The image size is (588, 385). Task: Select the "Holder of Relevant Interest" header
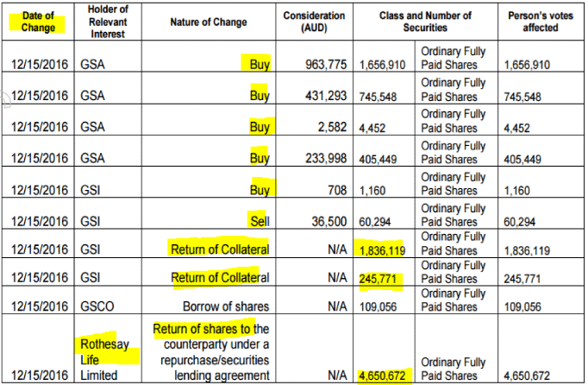109,22
